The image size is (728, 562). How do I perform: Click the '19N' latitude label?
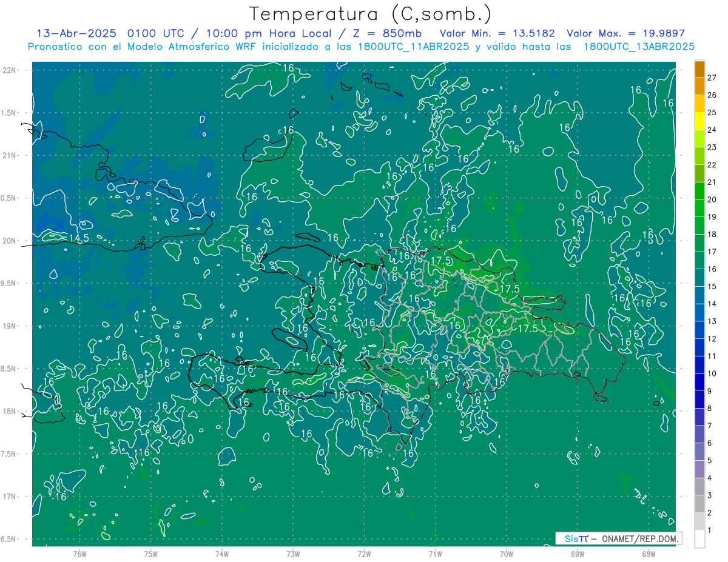pyautogui.click(x=9, y=326)
